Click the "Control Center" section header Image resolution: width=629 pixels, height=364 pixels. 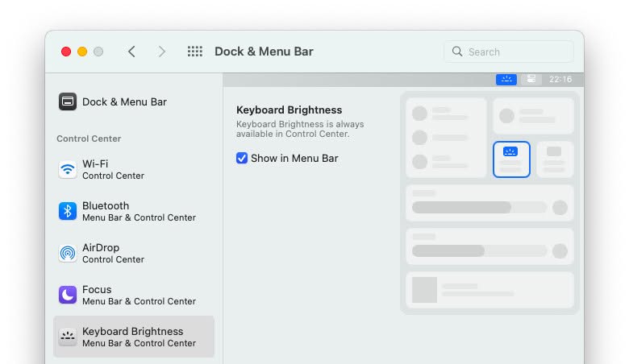tap(89, 139)
